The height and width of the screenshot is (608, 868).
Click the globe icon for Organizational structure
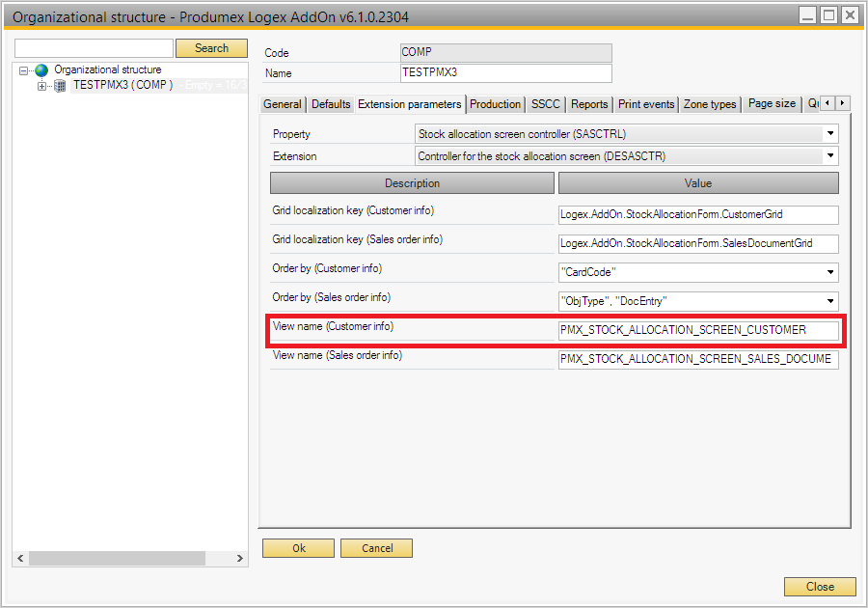point(41,70)
